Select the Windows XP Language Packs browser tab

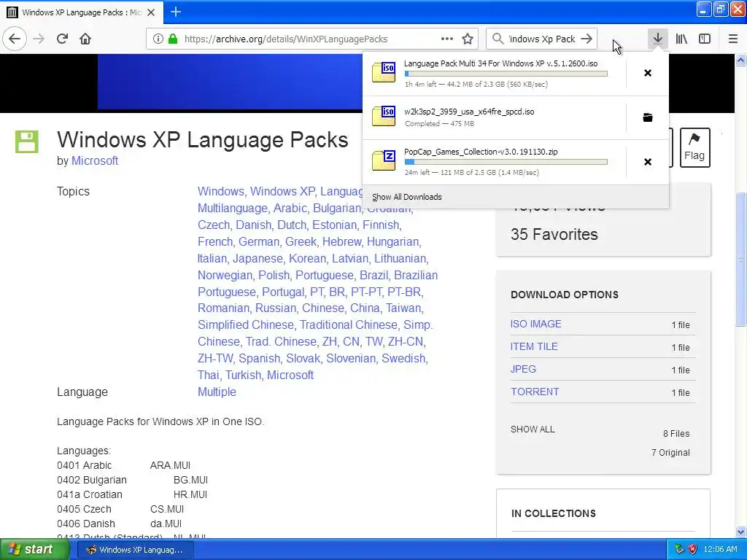point(82,12)
